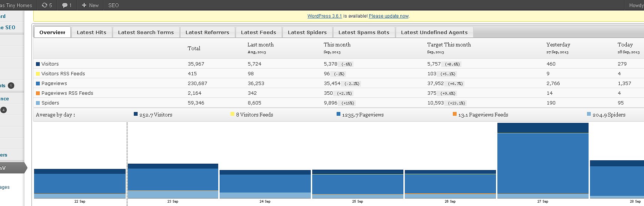This screenshot has height=206, width=644.
Task: Show the Latest Undefined Agents tab
Action: click(x=434, y=32)
